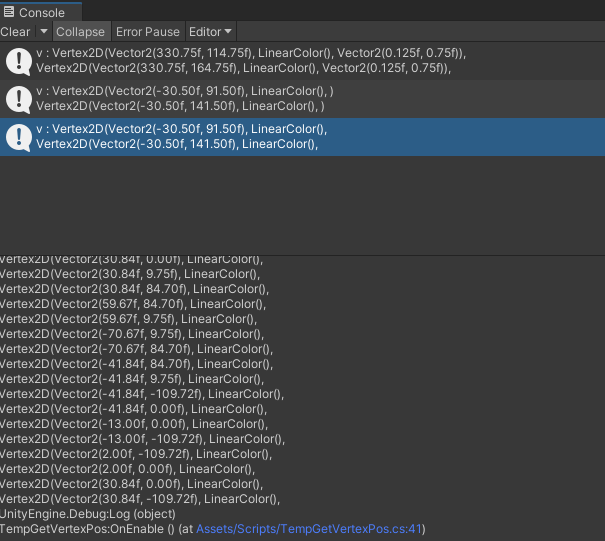Click the info icon of the first log entry
This screenshot has height=541, width=605.
(18, 61)
